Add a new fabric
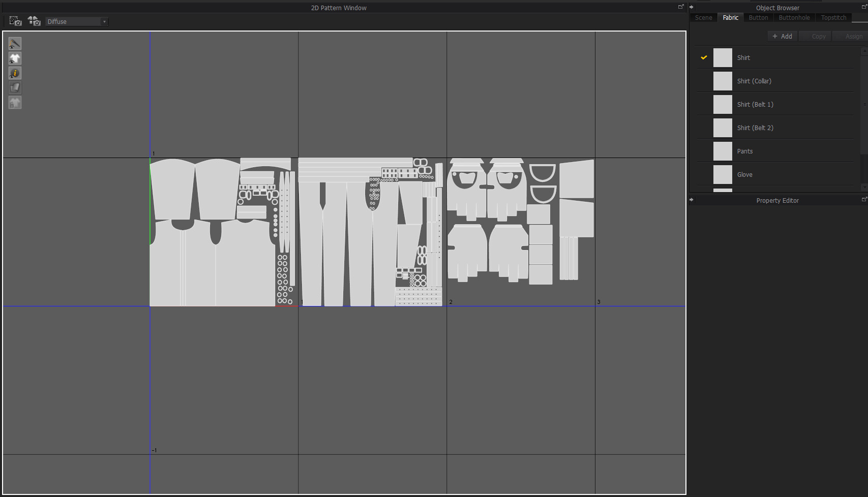 click(x=783, y=36)
